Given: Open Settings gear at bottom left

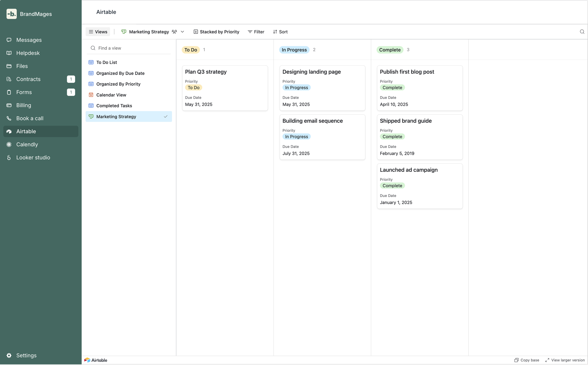Looking at the screenshot, I should [9, 355].
